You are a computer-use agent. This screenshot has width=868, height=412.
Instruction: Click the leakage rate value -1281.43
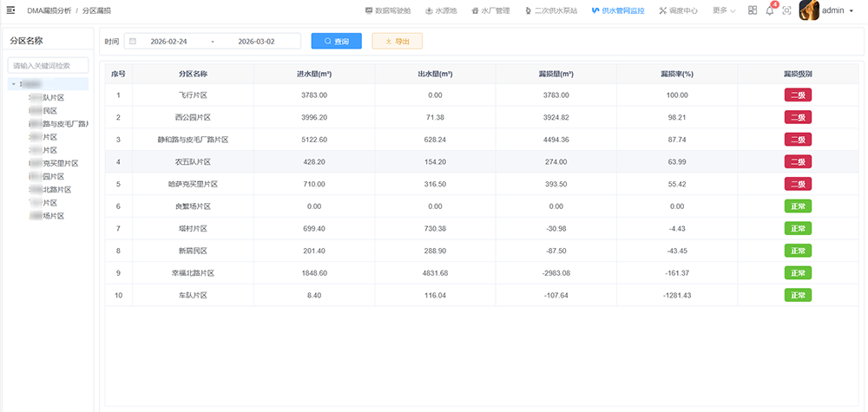tap(677, 295)
